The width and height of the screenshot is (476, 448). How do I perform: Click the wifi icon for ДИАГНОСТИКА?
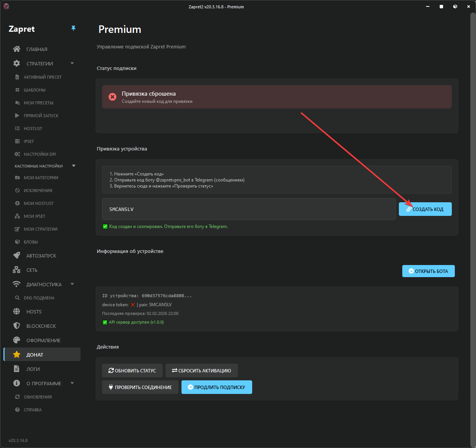click(x=17, y=284)
